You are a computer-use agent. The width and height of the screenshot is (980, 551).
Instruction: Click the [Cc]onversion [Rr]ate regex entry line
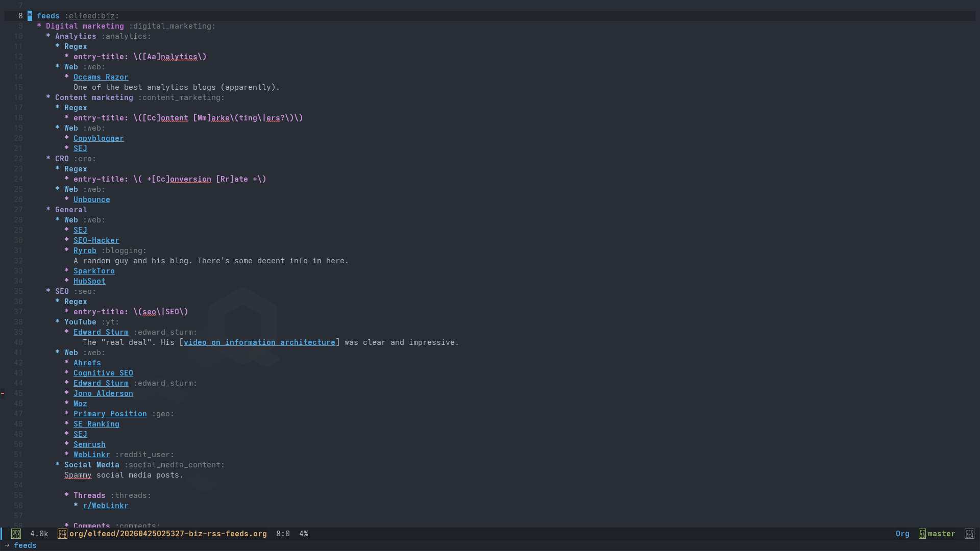click(x=170, y=179)
